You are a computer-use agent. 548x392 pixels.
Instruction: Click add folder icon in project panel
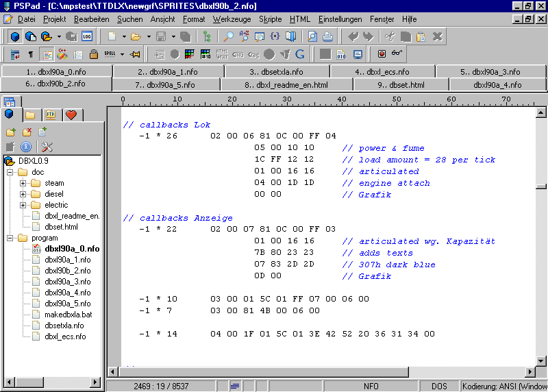(11, 132)
